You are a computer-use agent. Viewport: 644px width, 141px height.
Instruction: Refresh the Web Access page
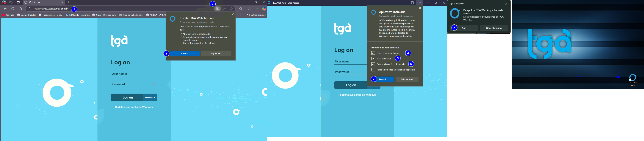[13, 9]
